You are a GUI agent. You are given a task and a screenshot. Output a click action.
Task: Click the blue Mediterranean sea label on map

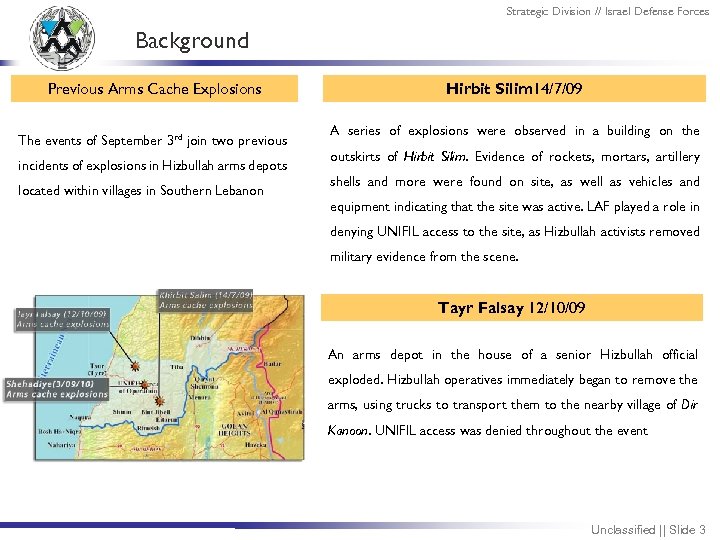52,354
